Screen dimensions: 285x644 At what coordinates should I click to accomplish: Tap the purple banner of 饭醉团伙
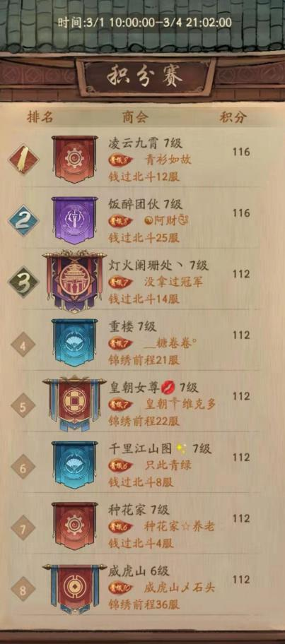[x=74, y=220]
